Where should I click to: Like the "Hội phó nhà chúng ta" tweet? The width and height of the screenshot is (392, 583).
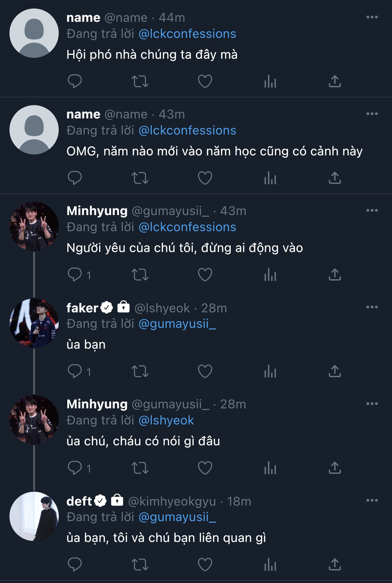[x=205, y=81]
